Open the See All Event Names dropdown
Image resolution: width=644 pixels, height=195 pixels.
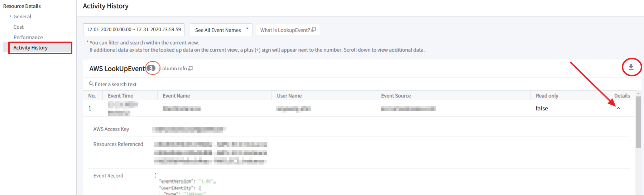pyautogui.click(x=221, y=30)
